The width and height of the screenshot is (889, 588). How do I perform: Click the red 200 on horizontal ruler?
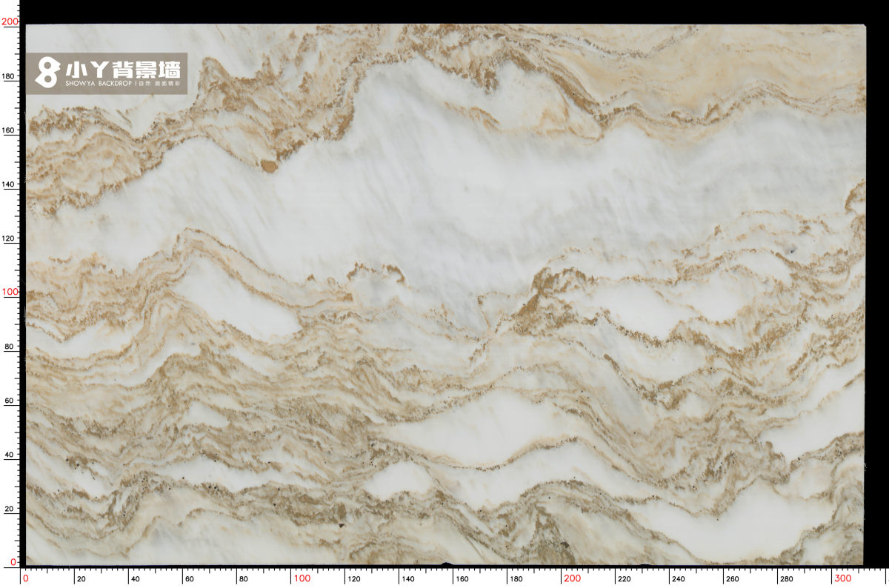[571, 578]
